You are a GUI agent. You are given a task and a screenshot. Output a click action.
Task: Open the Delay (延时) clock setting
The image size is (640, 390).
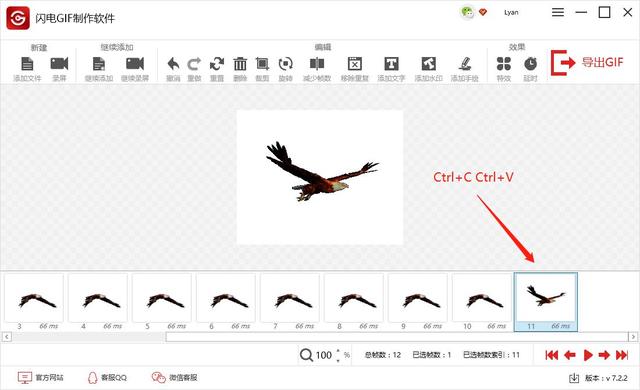coord(530,64)
